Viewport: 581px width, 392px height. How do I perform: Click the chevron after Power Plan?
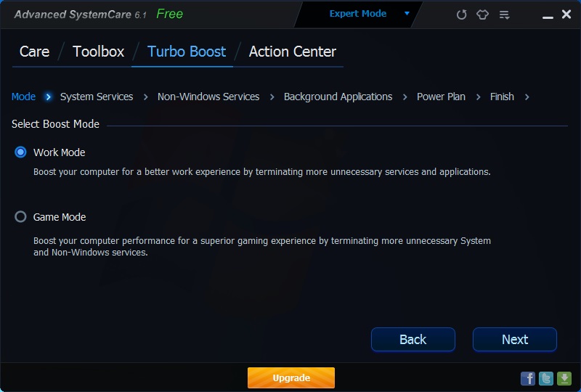(x=478, y=97)
